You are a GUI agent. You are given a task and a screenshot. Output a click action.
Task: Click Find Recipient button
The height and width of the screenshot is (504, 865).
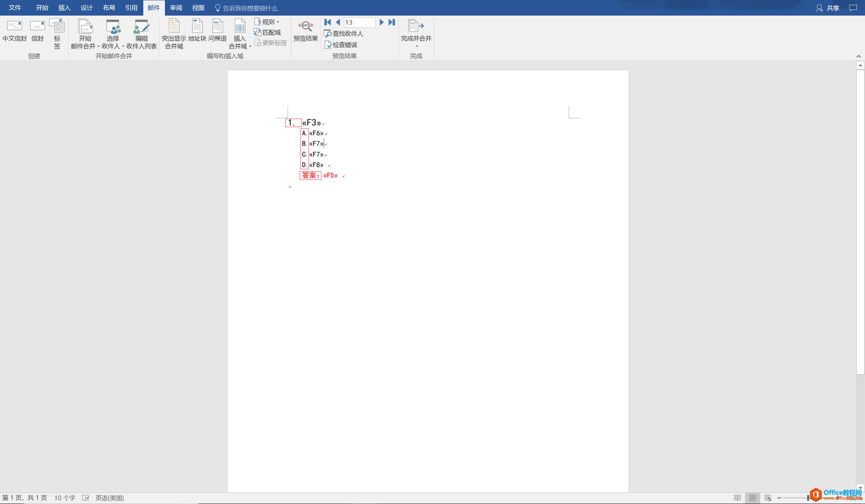tap(343, 33)
